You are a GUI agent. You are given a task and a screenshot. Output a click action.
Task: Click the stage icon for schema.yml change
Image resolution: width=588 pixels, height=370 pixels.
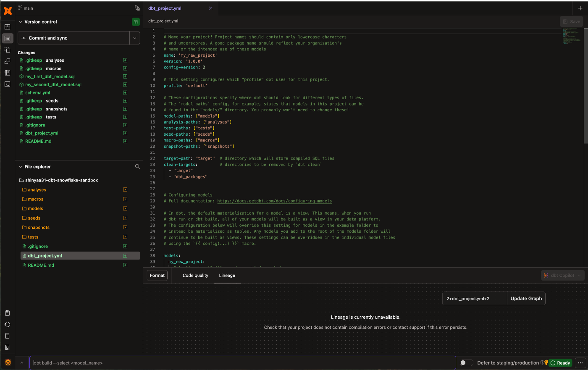click(125, 93)
